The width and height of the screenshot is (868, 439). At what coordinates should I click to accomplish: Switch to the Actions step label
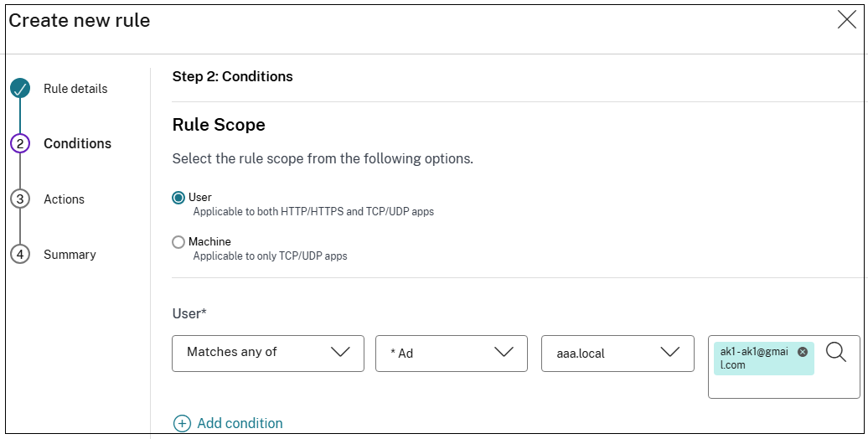(x=65, y=199)
